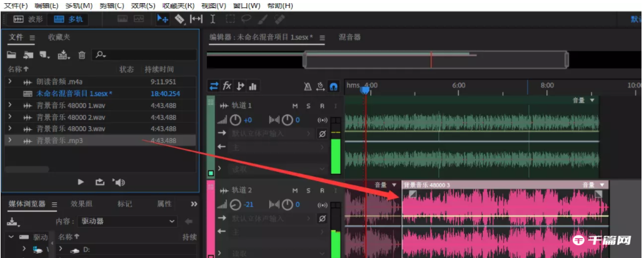The image size is (644, 258).
Task: Show the Sends track controls
Action: [x=240, y=86]
